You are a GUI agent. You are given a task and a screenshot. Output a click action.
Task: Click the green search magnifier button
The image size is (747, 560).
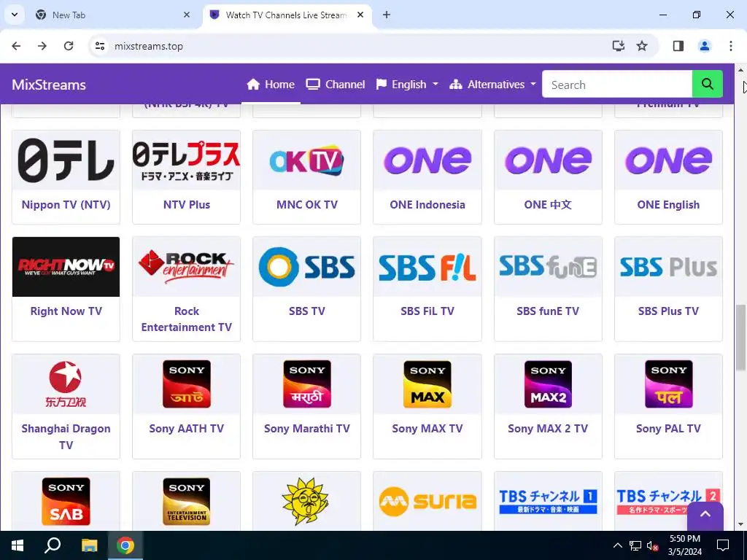point(707,85)
